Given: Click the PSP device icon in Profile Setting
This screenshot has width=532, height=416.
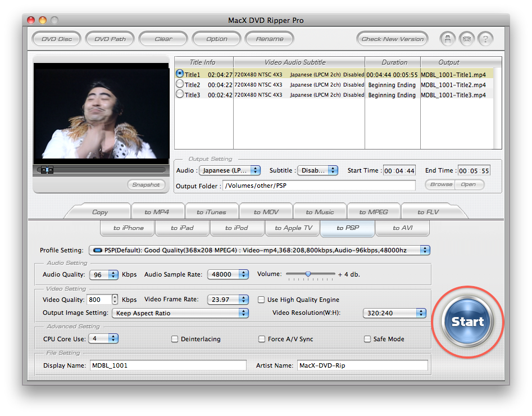Looking at the screenshot, I should point(97,250).
